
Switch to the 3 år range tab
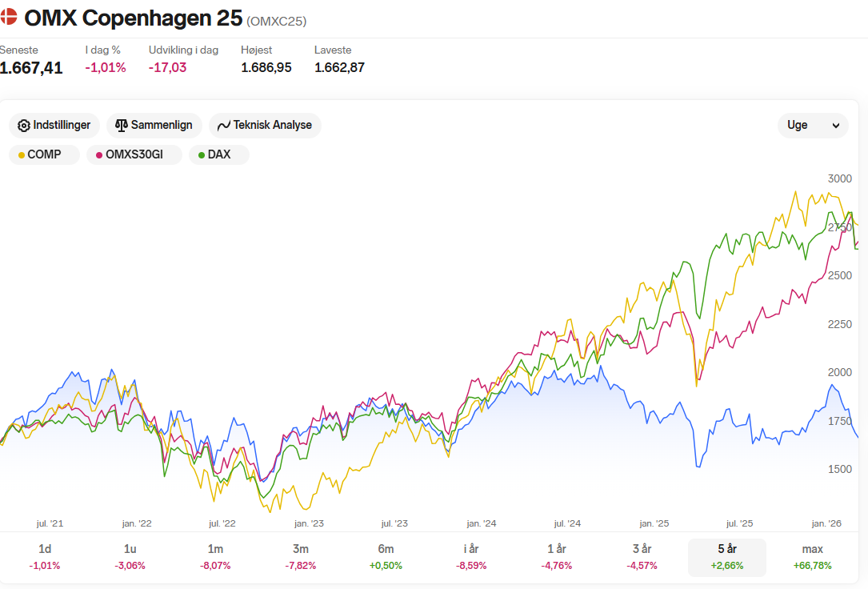tap(642, 557)
